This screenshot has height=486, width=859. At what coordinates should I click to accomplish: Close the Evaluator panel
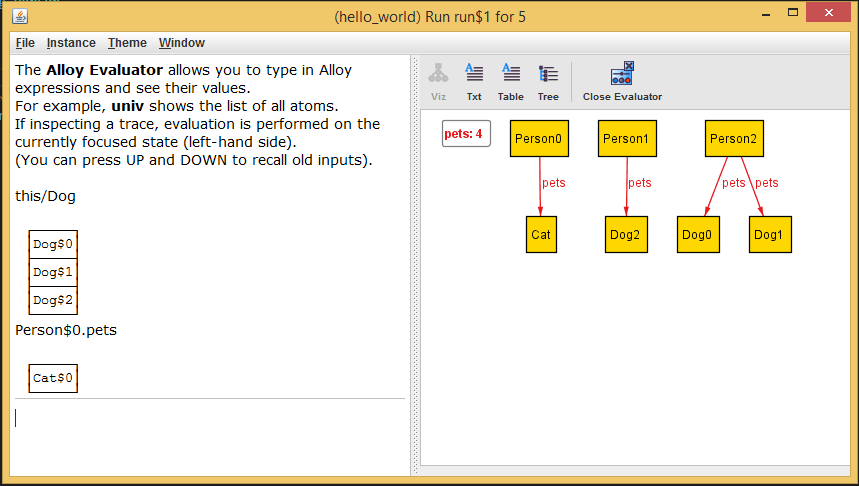pos(622,82)
